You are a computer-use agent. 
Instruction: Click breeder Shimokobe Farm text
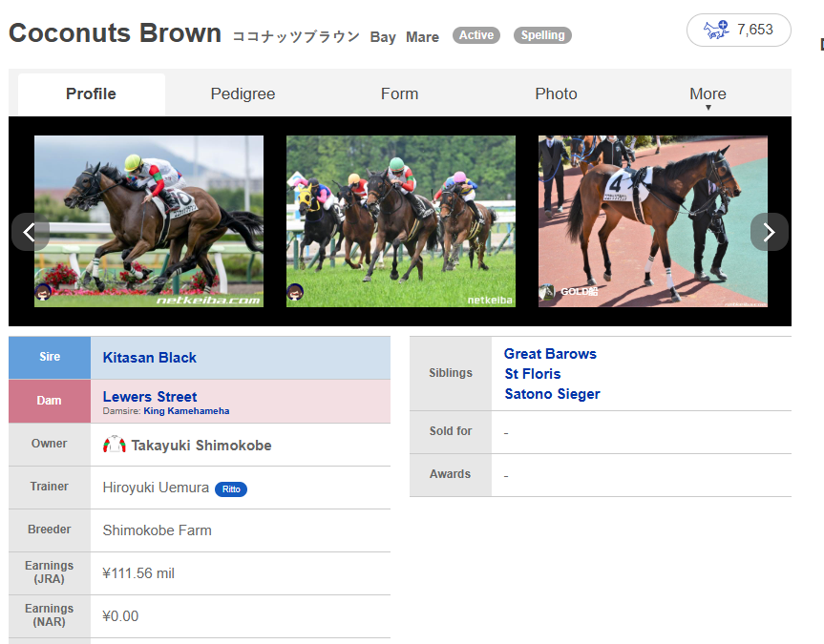pyautogui.click(x=158, y=530)
